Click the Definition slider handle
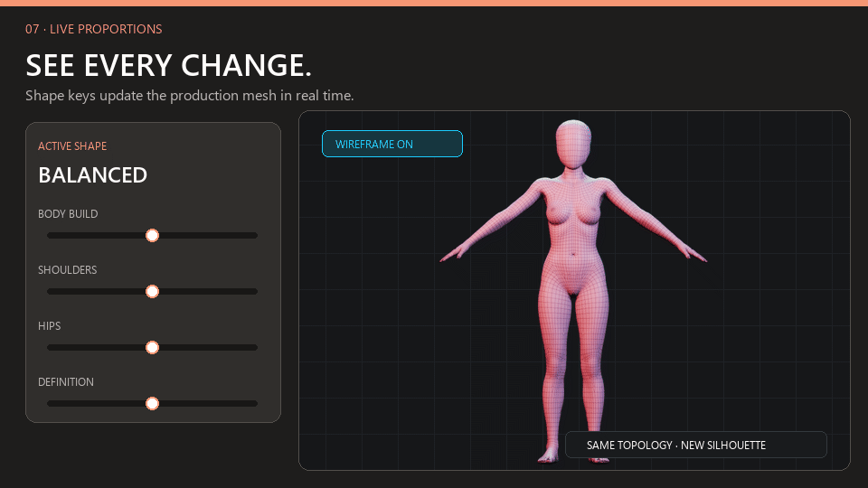This screenshot has width=868, height=488. click(152, 404)
